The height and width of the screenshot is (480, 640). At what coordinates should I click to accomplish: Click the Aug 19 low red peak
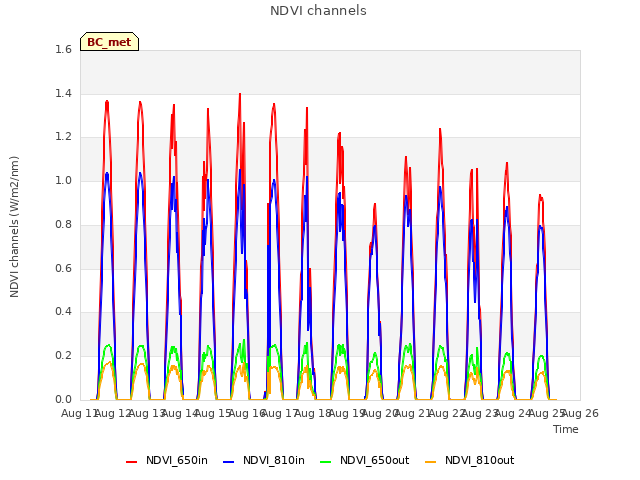pos(374,204)
